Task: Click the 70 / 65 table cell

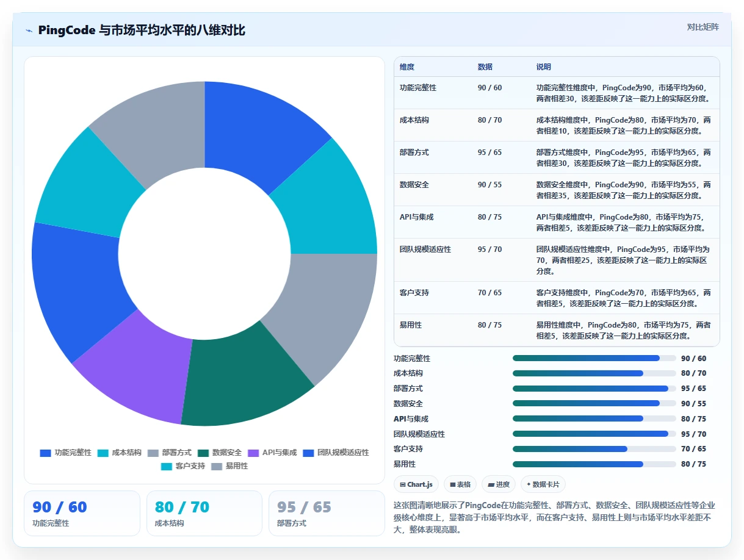Action: coord(490,293)
